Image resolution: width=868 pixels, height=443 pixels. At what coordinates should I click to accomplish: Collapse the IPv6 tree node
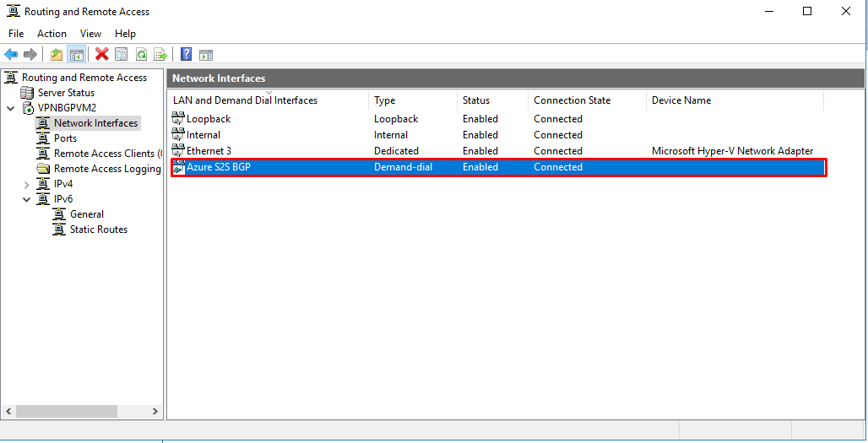pos(26,199)
